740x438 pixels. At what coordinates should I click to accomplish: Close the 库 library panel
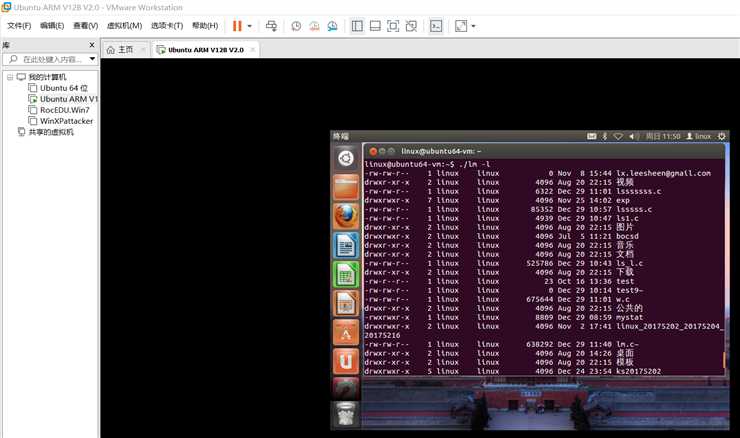(92, 45)
